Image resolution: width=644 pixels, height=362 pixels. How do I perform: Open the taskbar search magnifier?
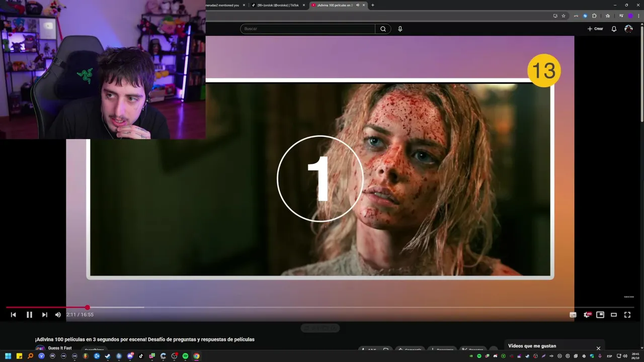point(30,356)
